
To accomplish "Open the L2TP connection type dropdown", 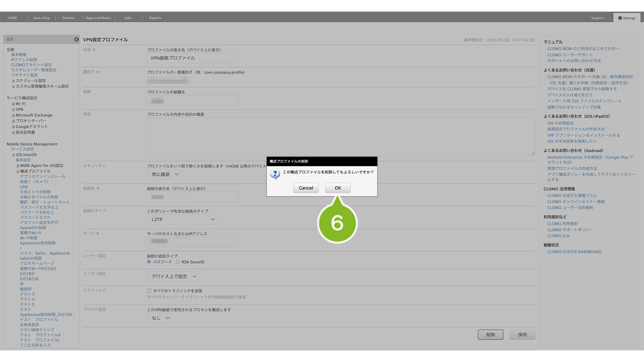I will pyautogui.click(x=181, y=219).
